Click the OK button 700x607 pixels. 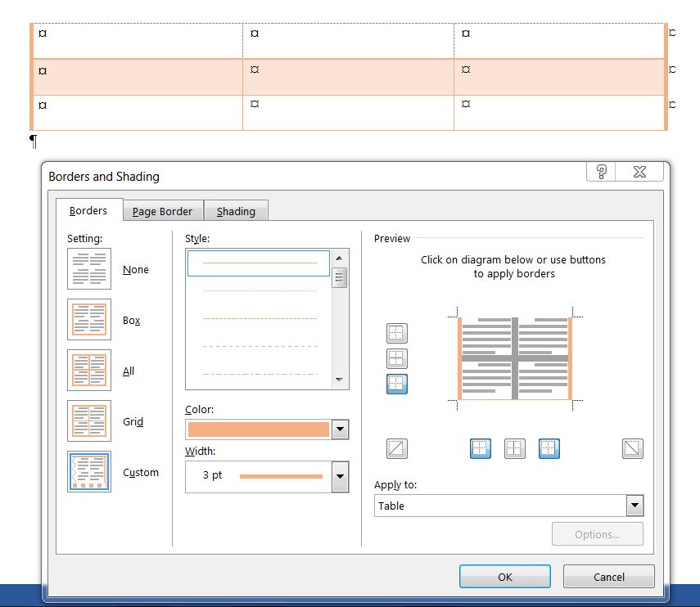tap(505, 577)
